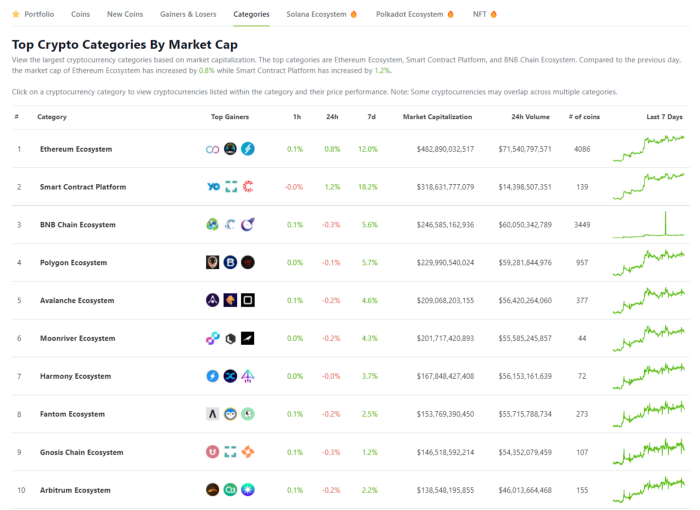Click the NFT fire icon
This screenshot has width=700, height=510.
click(x=493, y=14)
